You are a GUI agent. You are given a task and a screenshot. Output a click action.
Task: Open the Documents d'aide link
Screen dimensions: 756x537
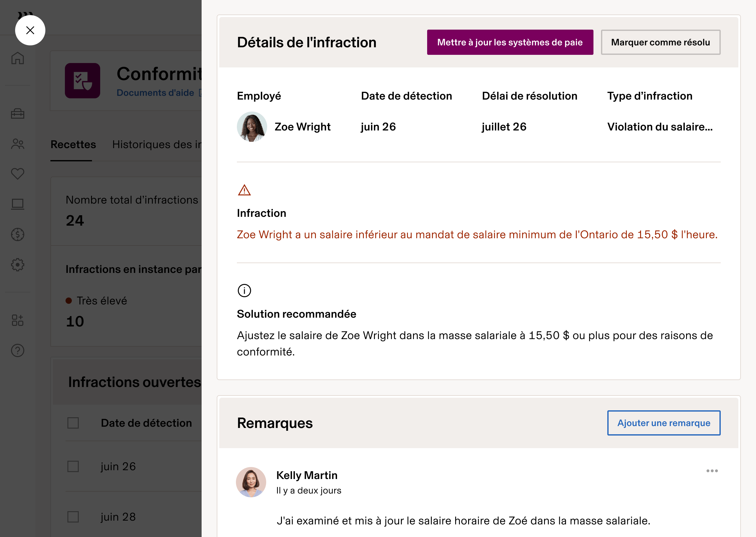pos(155,93)
